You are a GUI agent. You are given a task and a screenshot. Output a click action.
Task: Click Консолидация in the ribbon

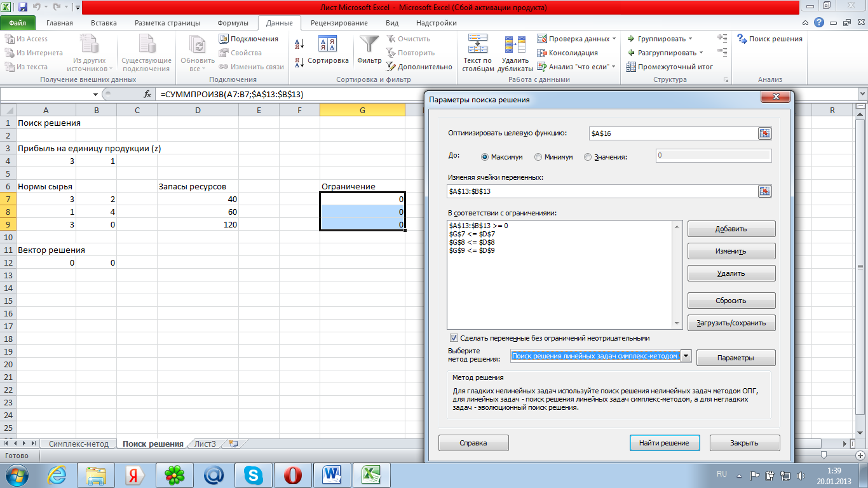point(567,53)
